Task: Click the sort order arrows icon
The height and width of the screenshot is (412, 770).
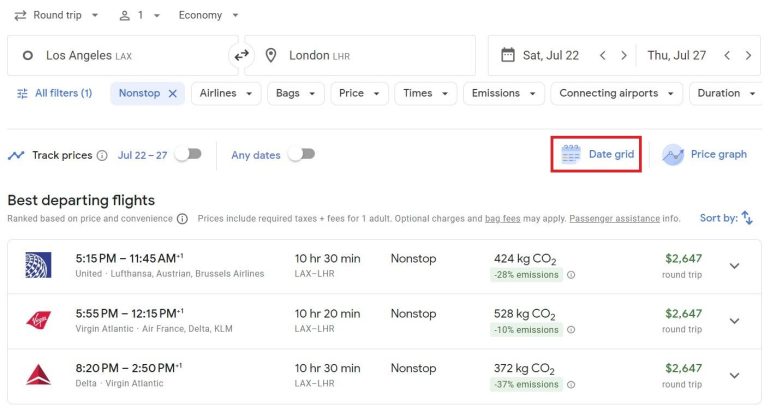Action: click(747, 218)
